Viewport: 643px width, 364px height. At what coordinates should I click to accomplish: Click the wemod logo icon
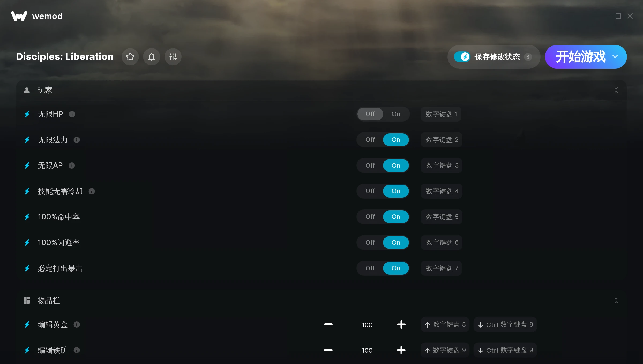(x=19, y=16)
